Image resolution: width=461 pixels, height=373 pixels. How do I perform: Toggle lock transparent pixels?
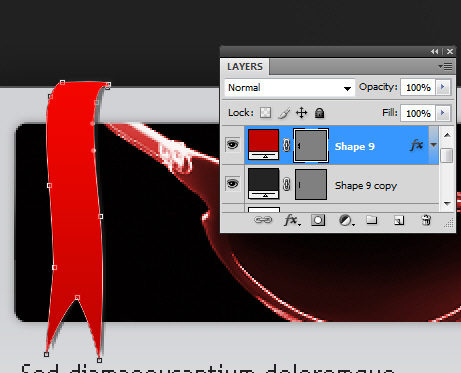tap(266, 113)
